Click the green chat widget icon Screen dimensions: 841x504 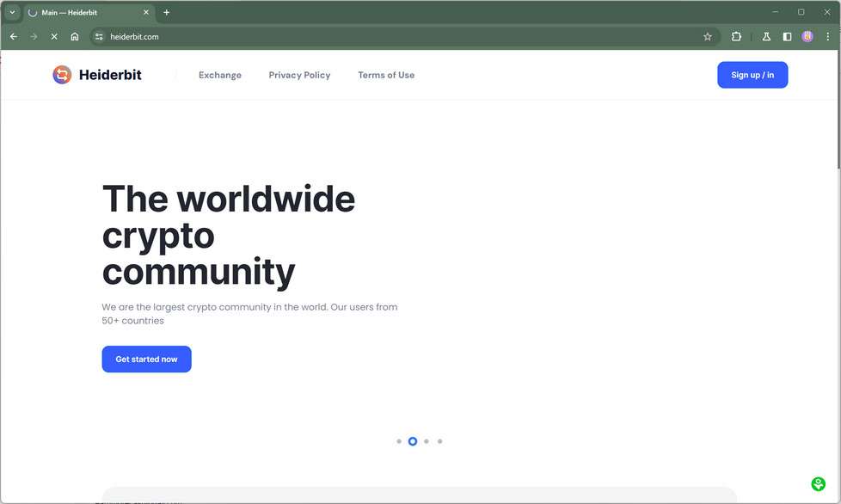[x=818, y=484]
